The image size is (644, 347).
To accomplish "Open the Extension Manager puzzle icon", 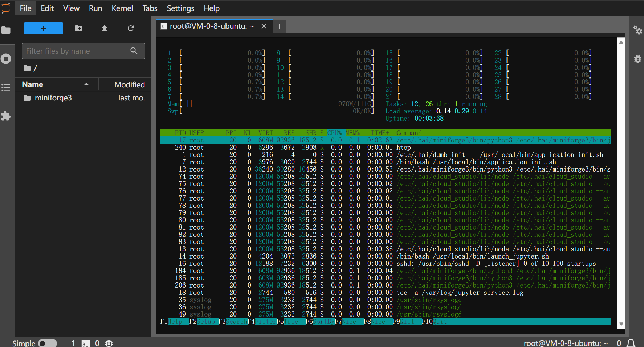I will pyautogui.click(x=6, y=116).
